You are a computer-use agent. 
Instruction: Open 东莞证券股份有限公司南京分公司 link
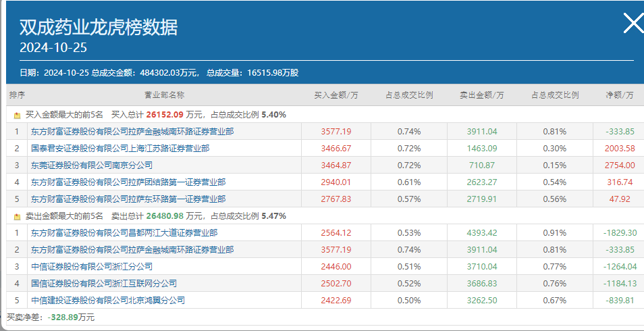(x=92, y=165)
